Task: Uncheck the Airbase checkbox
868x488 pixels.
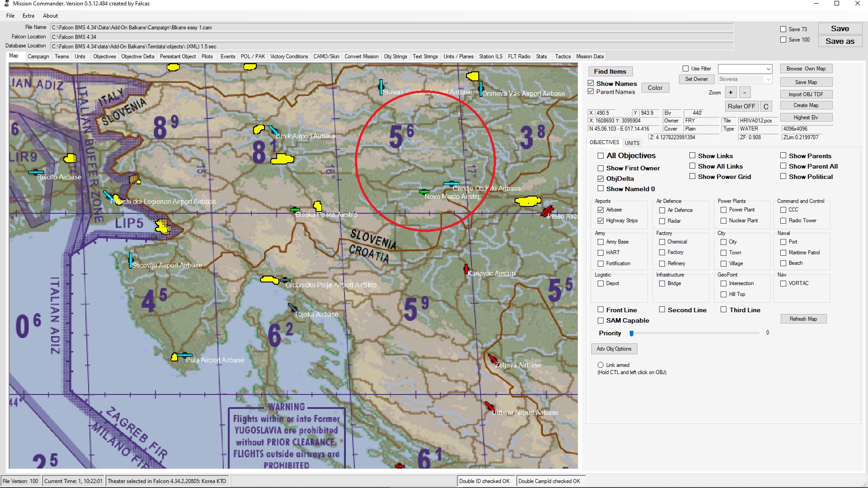Action: (600, 210)
